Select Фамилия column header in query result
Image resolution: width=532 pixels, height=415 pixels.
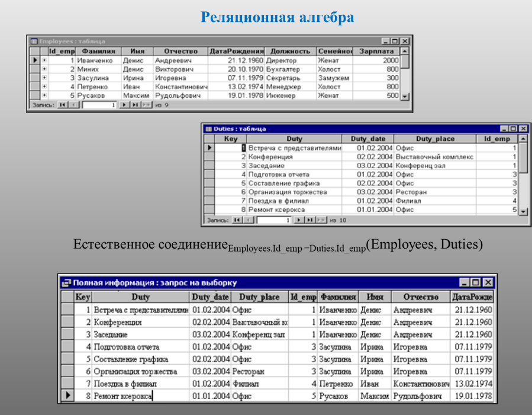tap(338, 297)
